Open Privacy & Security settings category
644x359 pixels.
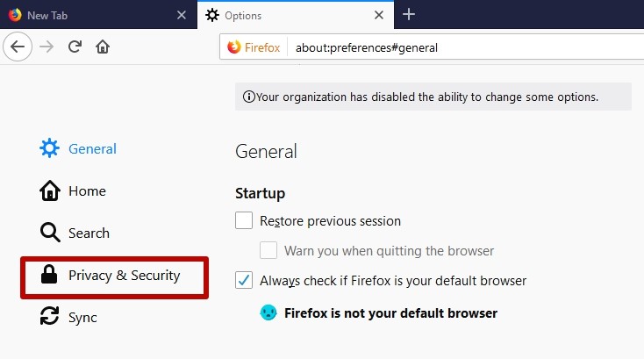tap(115, 277)
